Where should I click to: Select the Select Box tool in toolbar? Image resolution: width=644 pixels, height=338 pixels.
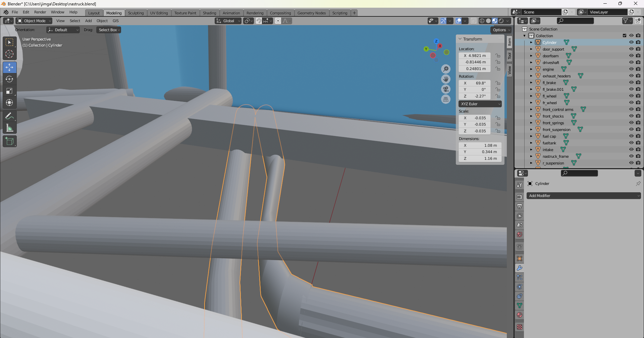[9, 42]
